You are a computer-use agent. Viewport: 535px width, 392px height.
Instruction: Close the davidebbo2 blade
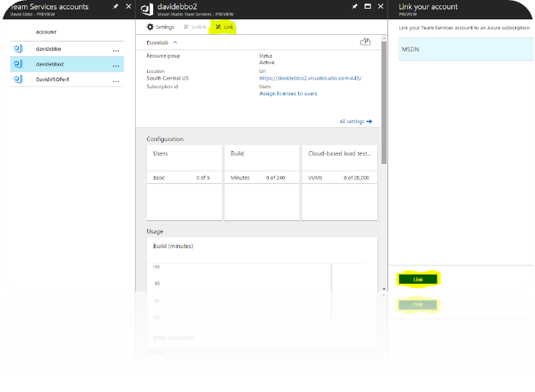381,6
